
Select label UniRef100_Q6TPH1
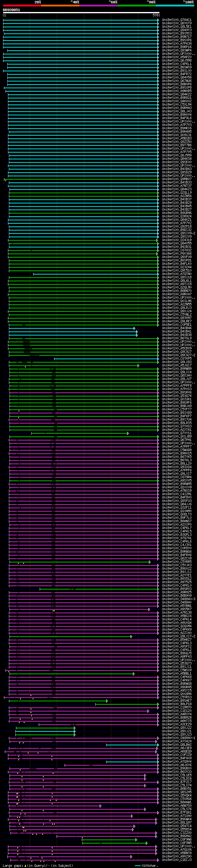(176, 440)
